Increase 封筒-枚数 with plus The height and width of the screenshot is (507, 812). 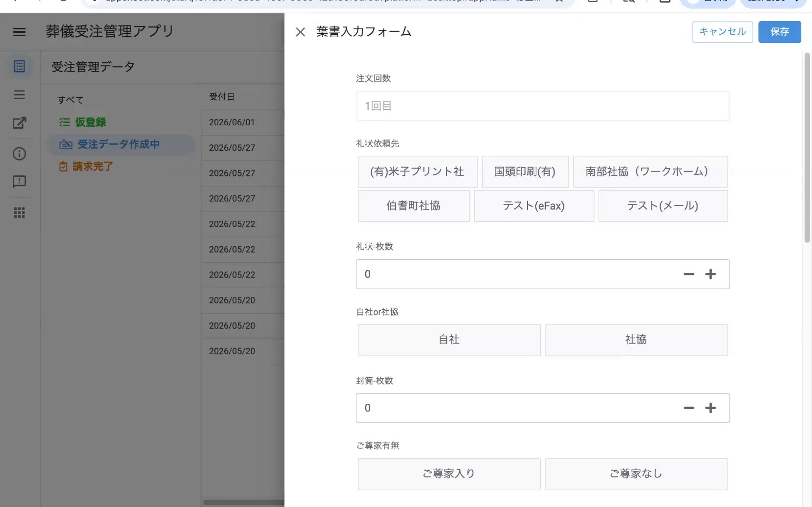(710, 408)
